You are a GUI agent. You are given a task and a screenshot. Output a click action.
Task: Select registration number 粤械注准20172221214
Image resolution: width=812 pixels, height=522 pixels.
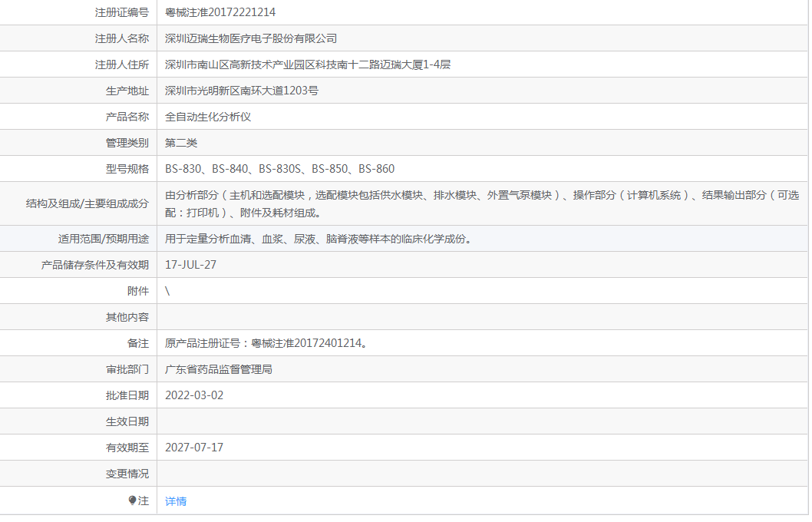(220, 12)
